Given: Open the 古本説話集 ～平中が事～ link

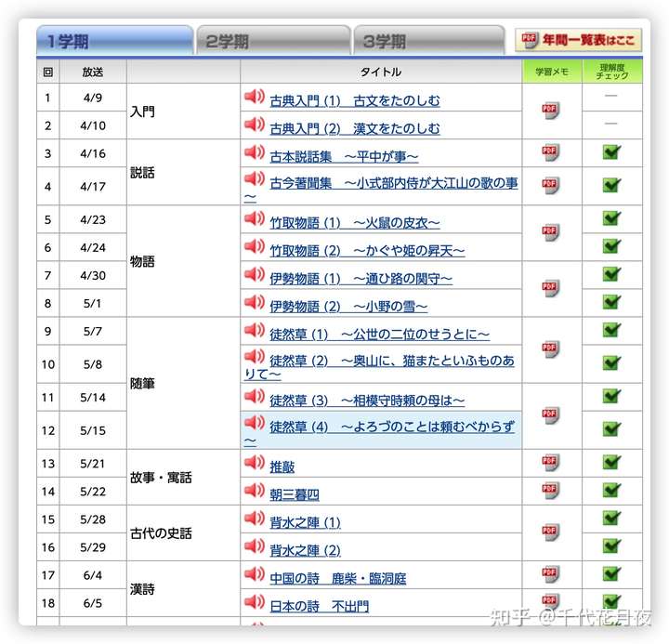Looking at the screenshot, I should (x=344, y=157).
